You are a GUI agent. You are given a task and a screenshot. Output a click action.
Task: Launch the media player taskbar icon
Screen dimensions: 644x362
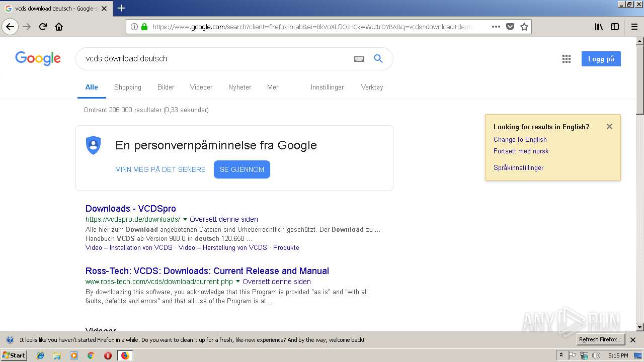point(74,355)
